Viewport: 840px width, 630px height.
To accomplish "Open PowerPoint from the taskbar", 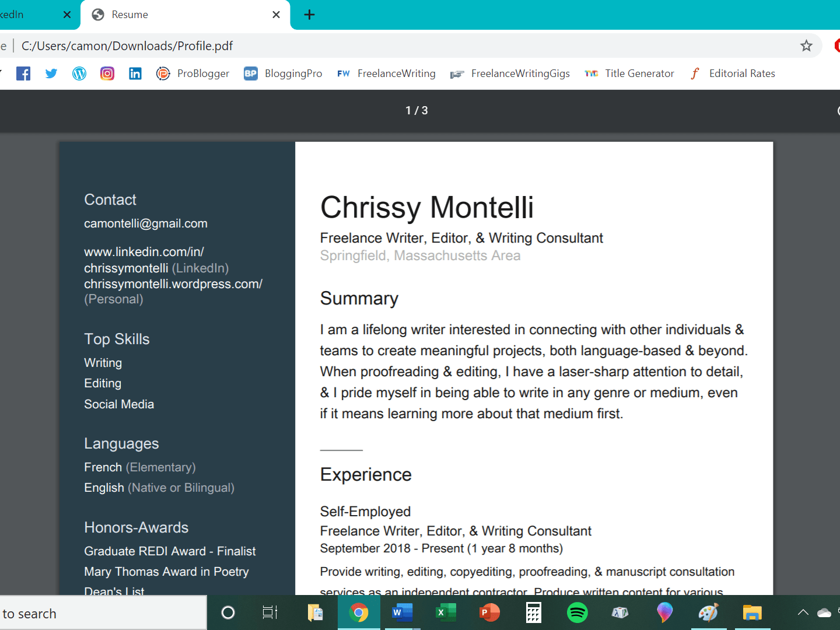I will (x=489, y=612).
